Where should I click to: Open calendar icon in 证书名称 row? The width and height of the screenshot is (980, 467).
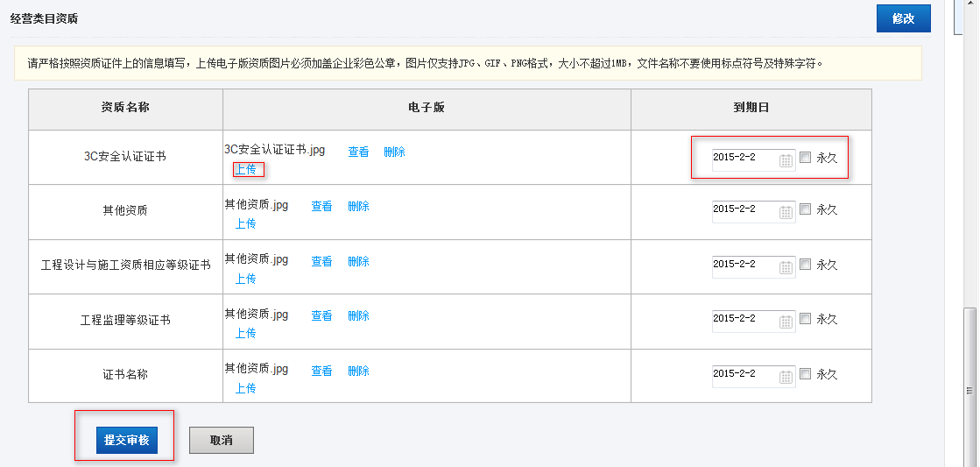click(x=786, y=377)
